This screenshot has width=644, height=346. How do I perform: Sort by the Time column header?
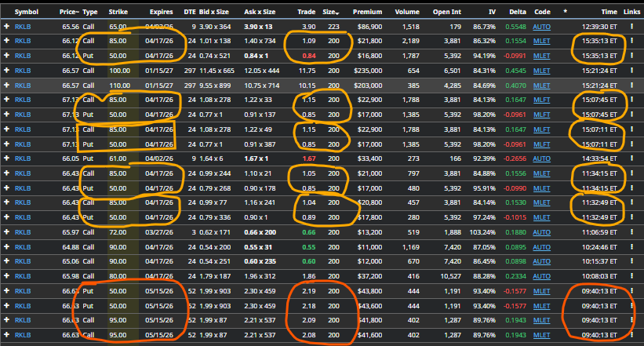[x=609, y=12]
